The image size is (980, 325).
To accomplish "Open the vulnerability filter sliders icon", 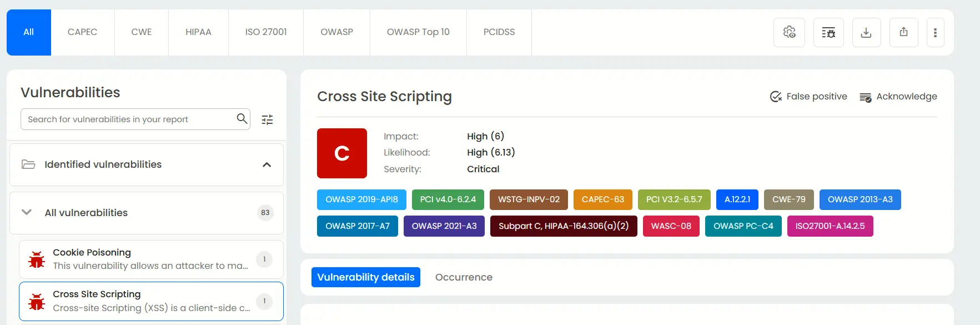I will coord(267,119).
